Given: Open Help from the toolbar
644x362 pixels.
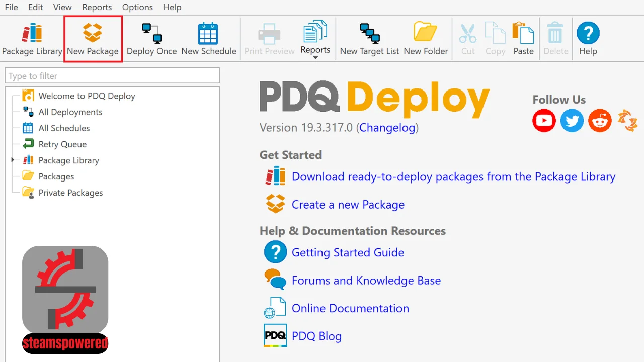Looking at the screenshot, I should (x=588, y=39).
